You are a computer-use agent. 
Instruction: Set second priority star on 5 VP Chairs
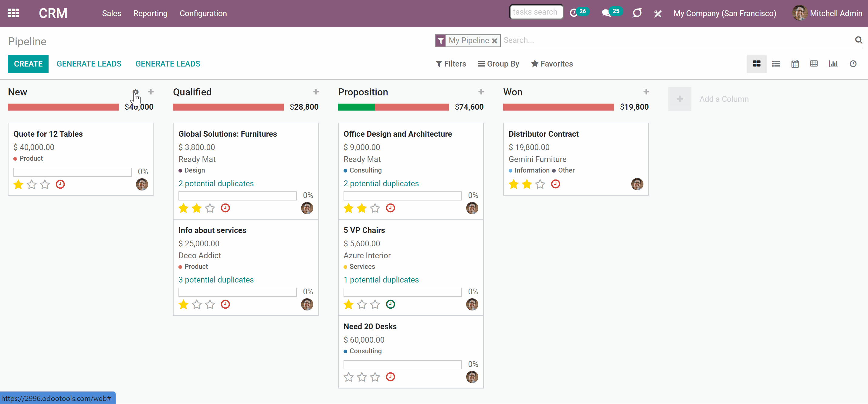362,304
